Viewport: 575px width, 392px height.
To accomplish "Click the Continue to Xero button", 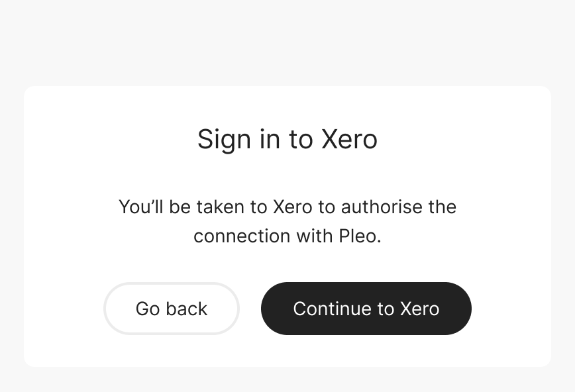I will coord(366,309).
